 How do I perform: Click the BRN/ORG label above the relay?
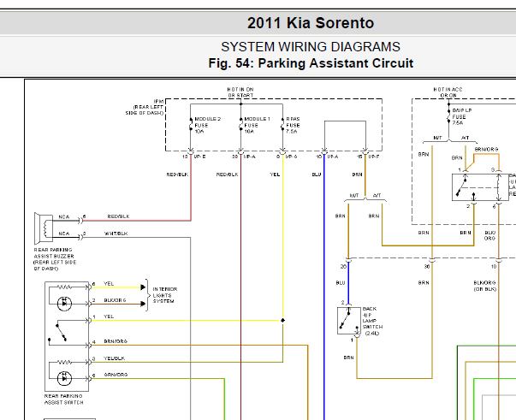pos(486,149)
